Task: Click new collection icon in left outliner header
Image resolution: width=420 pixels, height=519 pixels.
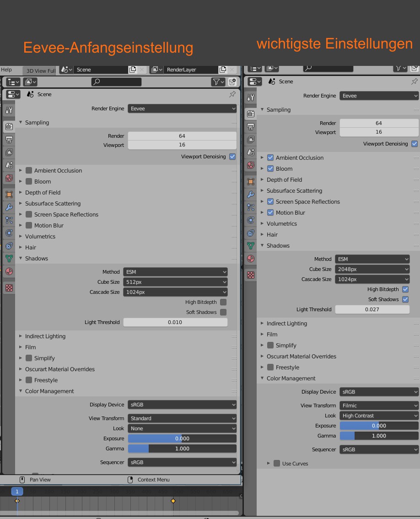Action: 232,82
